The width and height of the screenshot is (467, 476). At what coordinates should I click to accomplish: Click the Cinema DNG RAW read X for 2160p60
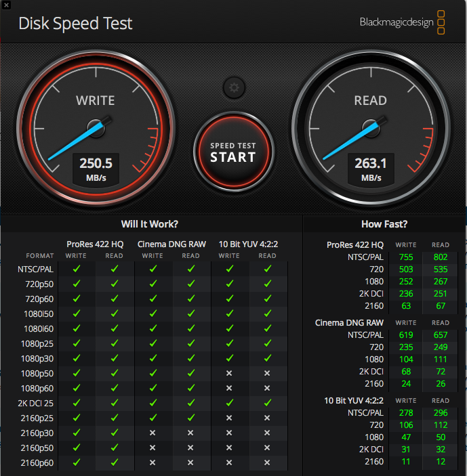pos(190,462)
